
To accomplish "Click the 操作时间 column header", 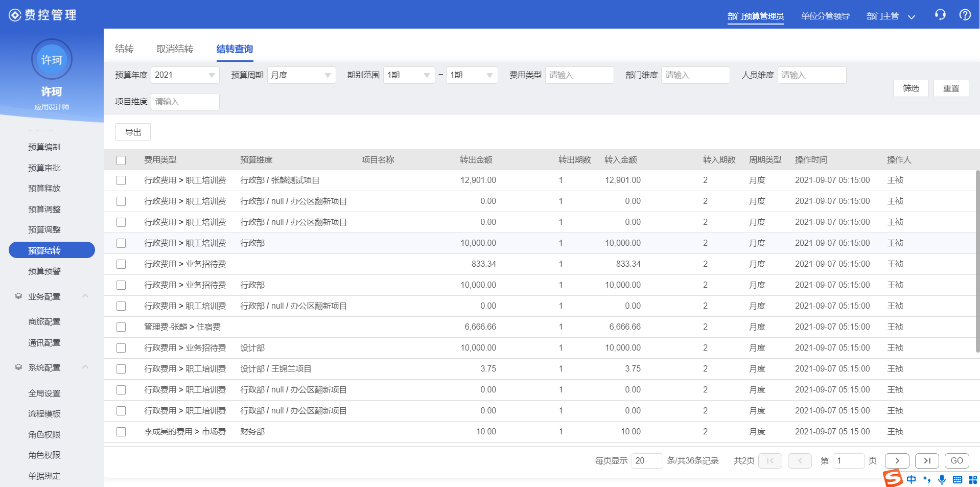I will 811,160.
